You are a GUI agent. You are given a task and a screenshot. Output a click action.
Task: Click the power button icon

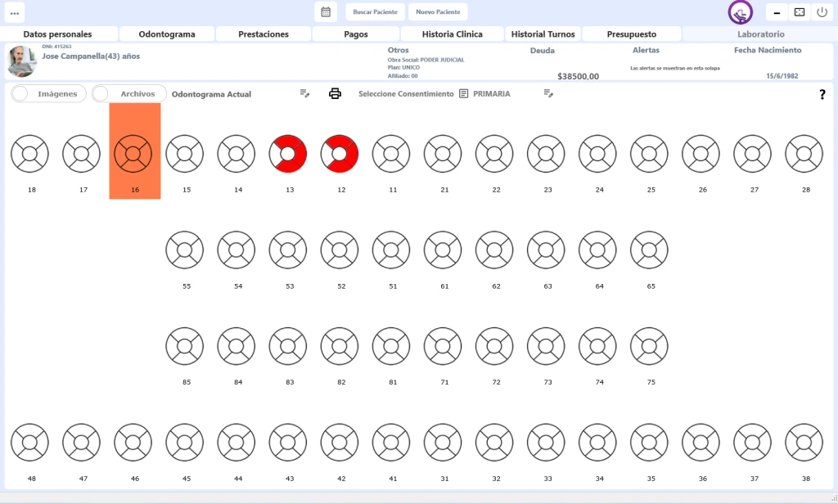(822, 13)
